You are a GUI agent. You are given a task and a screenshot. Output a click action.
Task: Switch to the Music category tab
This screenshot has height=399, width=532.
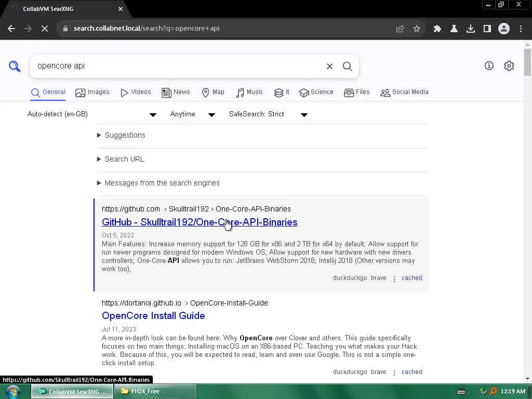(249, 92)
